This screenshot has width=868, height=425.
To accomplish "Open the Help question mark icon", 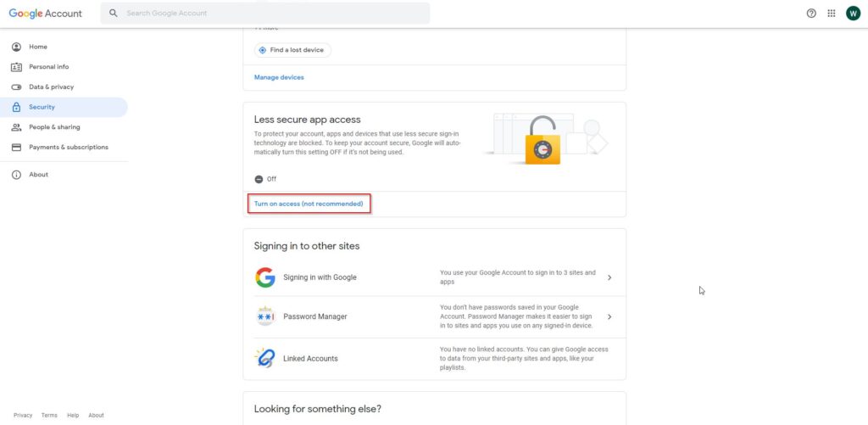I will [x=811, y=14].
